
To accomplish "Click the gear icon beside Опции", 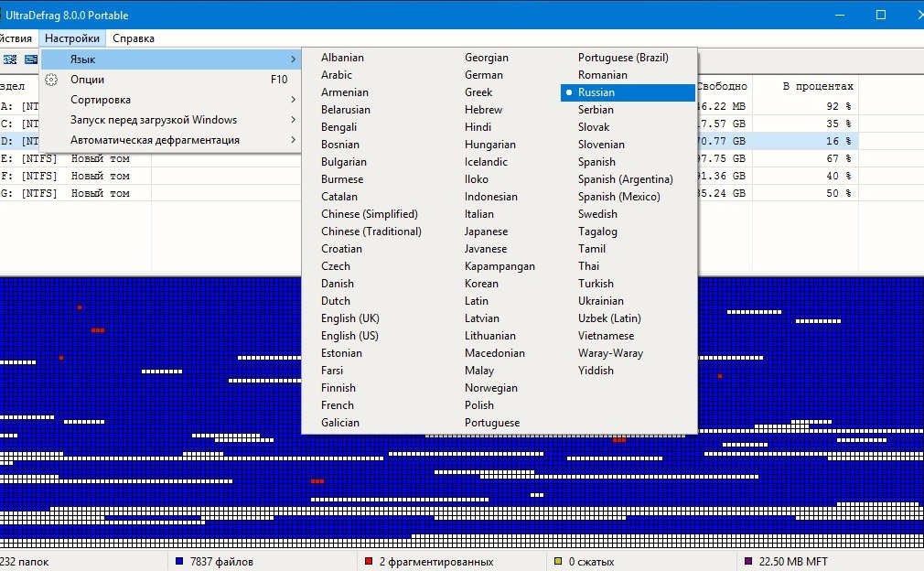I will tap(51, 80).
